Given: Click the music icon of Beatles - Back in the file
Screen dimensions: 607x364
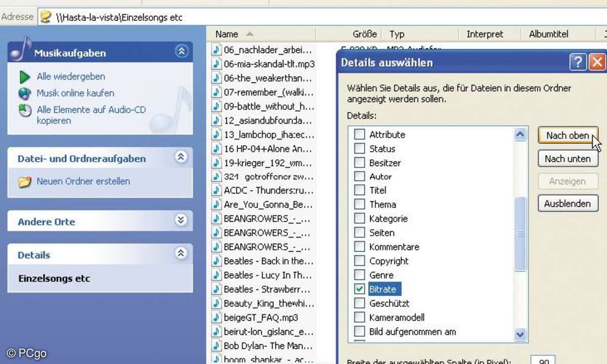Looking at the screenshot, I should 216,261.
